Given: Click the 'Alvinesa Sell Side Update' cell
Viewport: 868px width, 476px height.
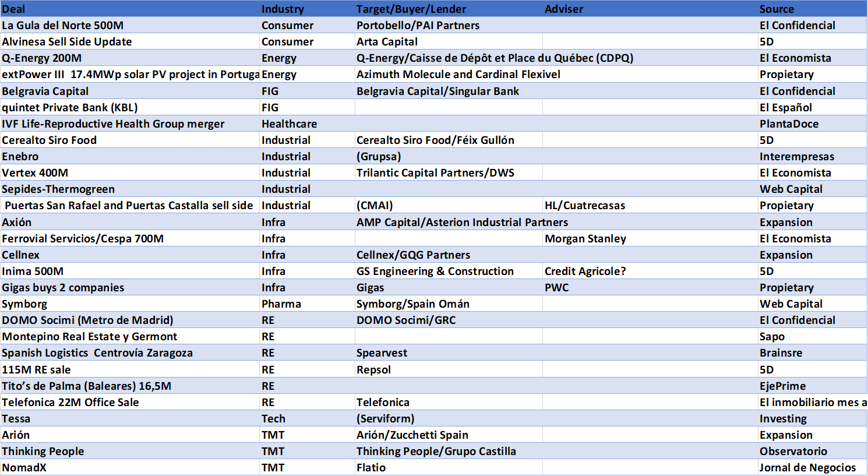Looking at the screenshot, I should pyautogui.click(x=130, y=41).
